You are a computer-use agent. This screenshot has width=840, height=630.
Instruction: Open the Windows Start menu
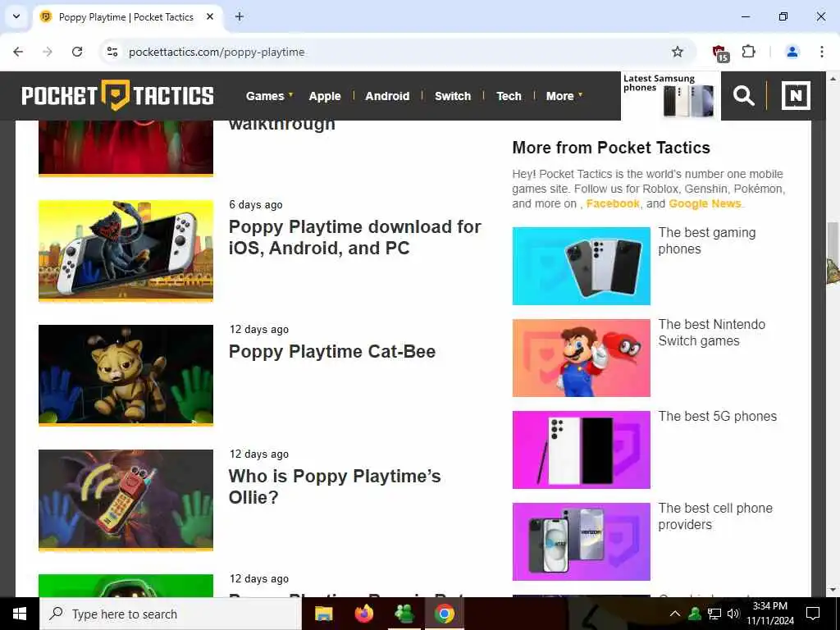[x=20, y=614]
